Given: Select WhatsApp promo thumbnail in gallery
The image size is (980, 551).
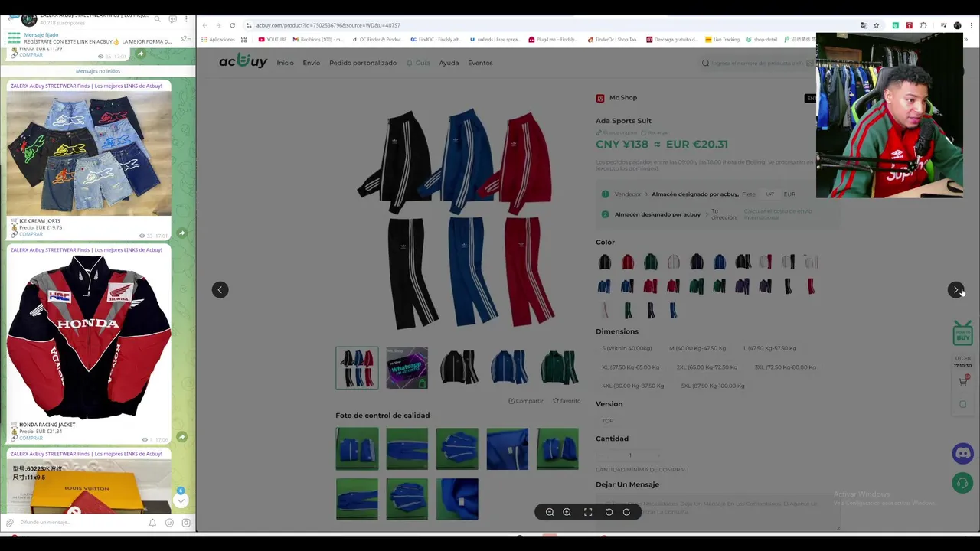Looking at the screenshot, I should pos(407,367).
